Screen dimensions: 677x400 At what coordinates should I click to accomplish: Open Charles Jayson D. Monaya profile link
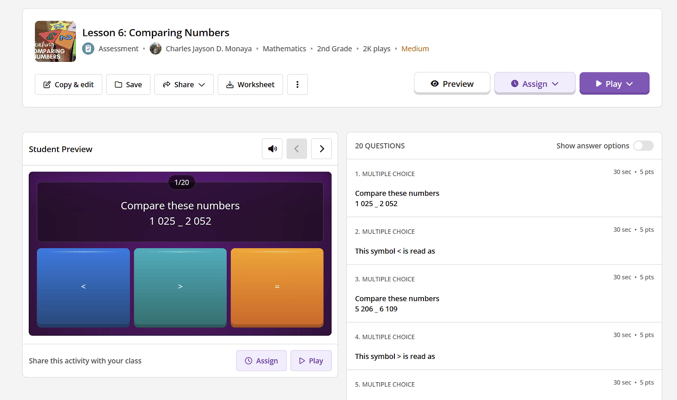209,49
